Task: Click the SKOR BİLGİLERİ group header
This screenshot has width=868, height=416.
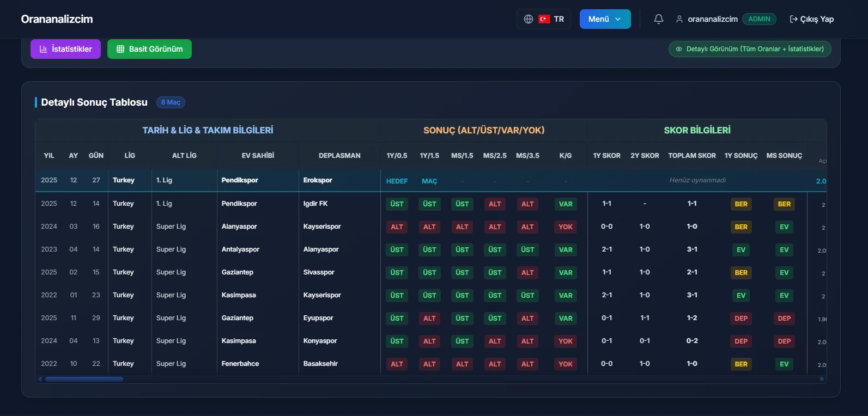Action: pyautogui.click(x=697, y=130)
